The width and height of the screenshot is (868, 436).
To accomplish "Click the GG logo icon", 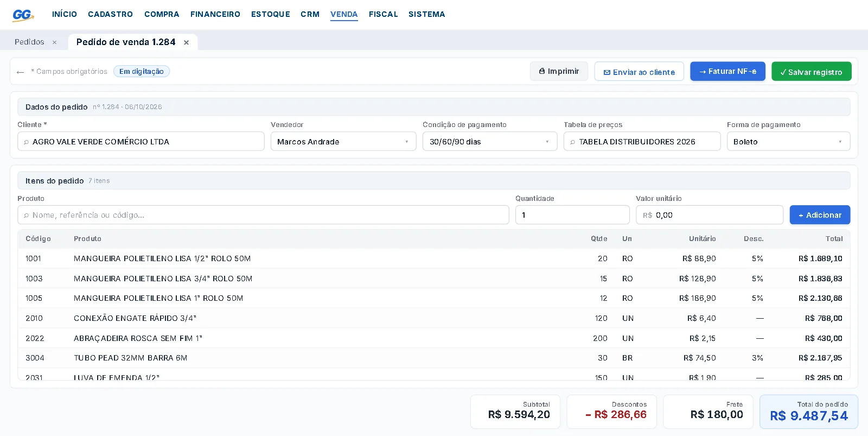I will (23, 15).
